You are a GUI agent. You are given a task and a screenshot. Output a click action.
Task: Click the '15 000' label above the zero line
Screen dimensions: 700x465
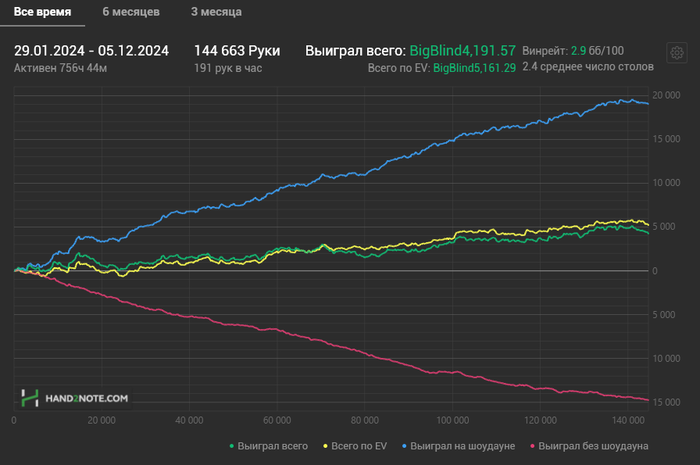click(666, 139)
